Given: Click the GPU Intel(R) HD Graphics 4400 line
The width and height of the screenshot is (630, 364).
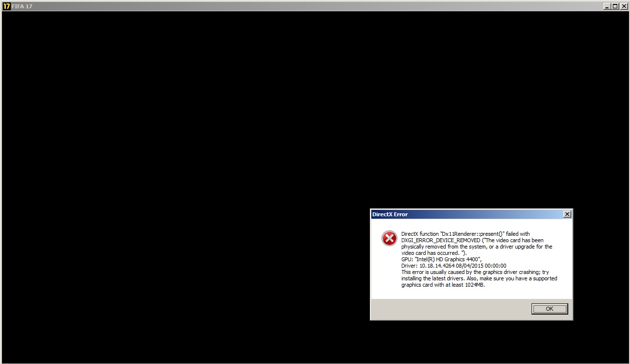Looking at the screenshot, I should point(441,259).
